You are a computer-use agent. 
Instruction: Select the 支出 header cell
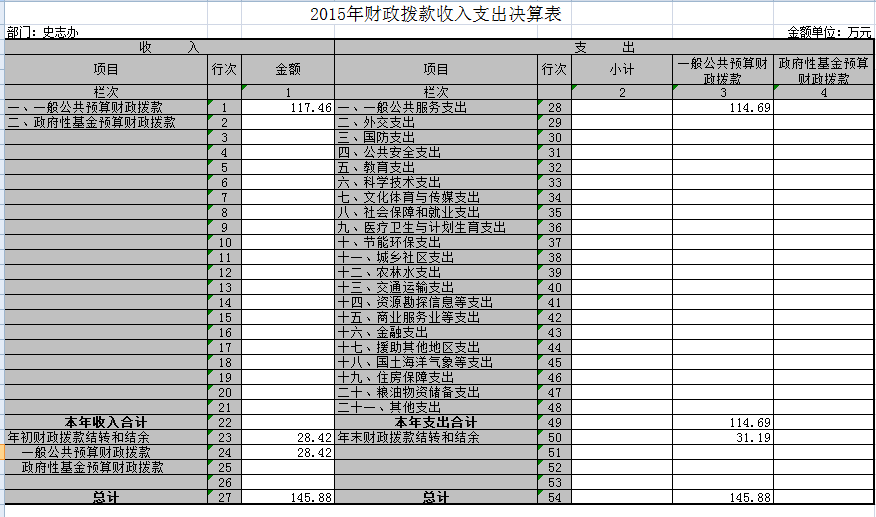(x=604, y=48)
